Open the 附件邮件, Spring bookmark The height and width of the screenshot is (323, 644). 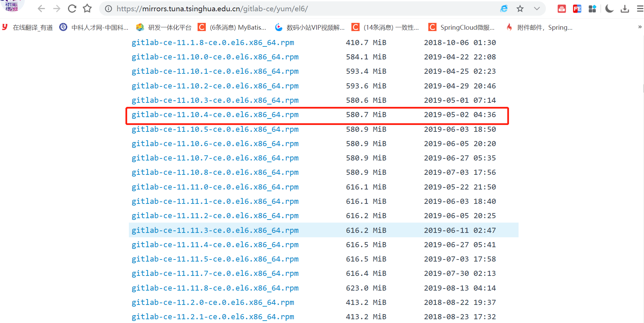[539, 27]
